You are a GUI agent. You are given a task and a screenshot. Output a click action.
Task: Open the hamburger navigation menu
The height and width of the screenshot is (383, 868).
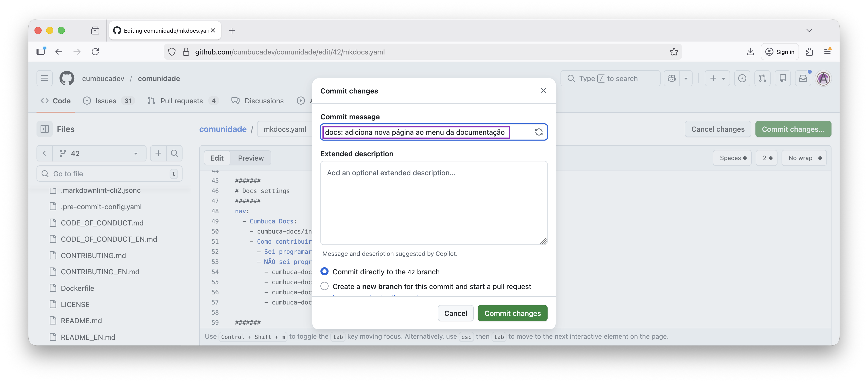pyautogui.click(x=44, y=79)
